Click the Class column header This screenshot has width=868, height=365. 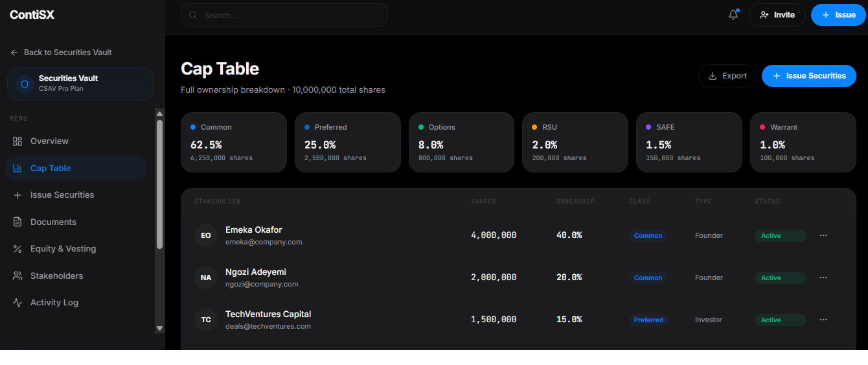coord(639,202)
